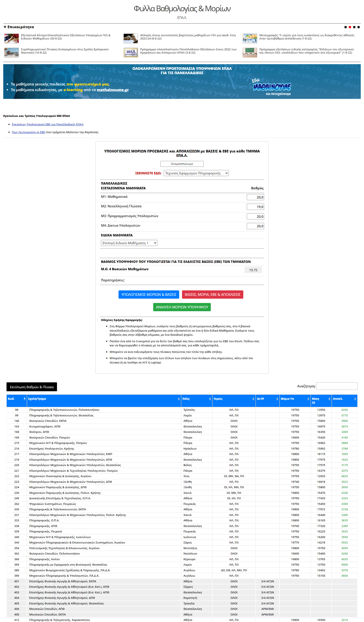Image resolution: width=364 pixels, height=622 pixels.
Task: Select row Ψηφιακών Συστημάτων, Πειραιώς
Action: (x=182, y=504)
